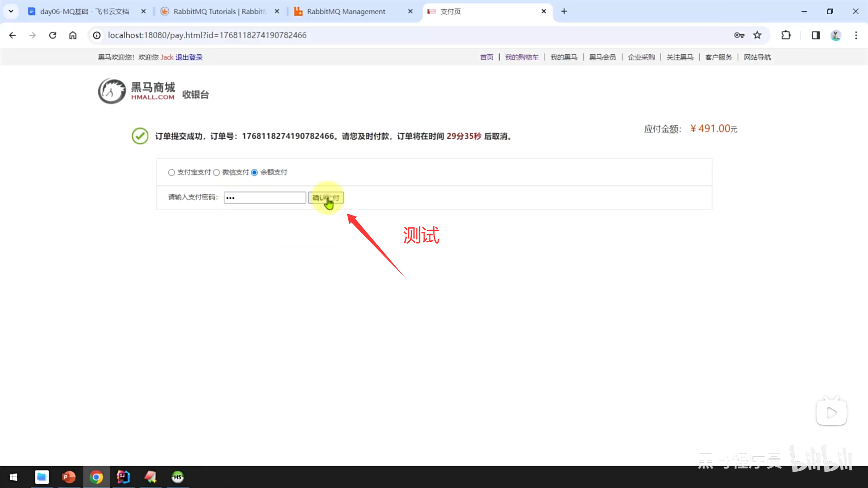868x488 pixels.
Task: Click the 退出登录 link
Action: click(189, 57)
